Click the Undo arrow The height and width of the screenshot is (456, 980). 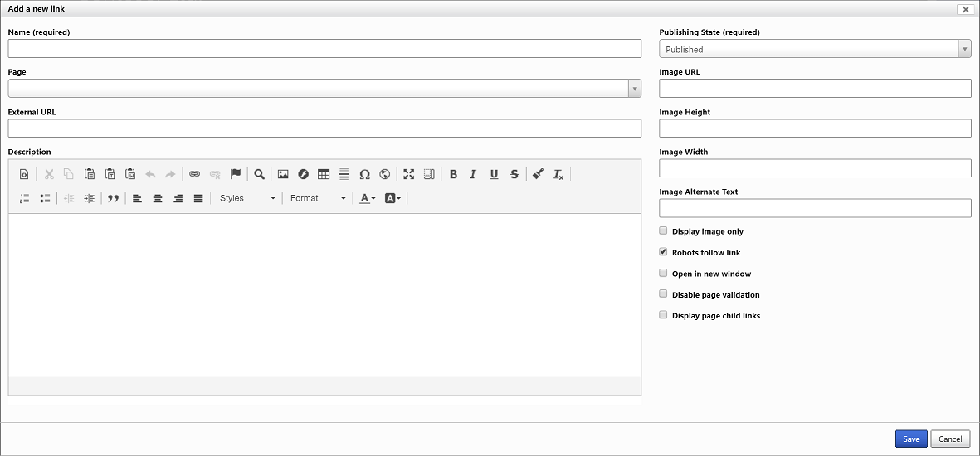click(150, 174)
